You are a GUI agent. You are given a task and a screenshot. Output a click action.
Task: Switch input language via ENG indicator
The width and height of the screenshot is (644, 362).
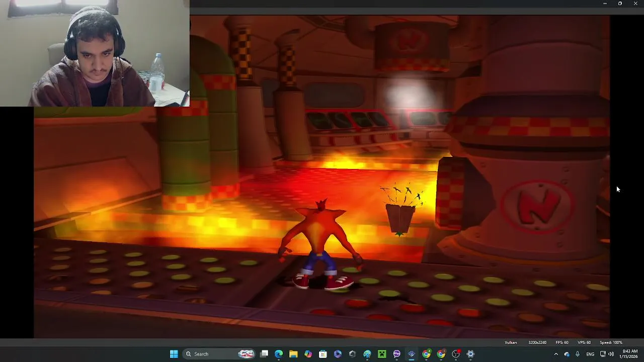pos(590,354)
